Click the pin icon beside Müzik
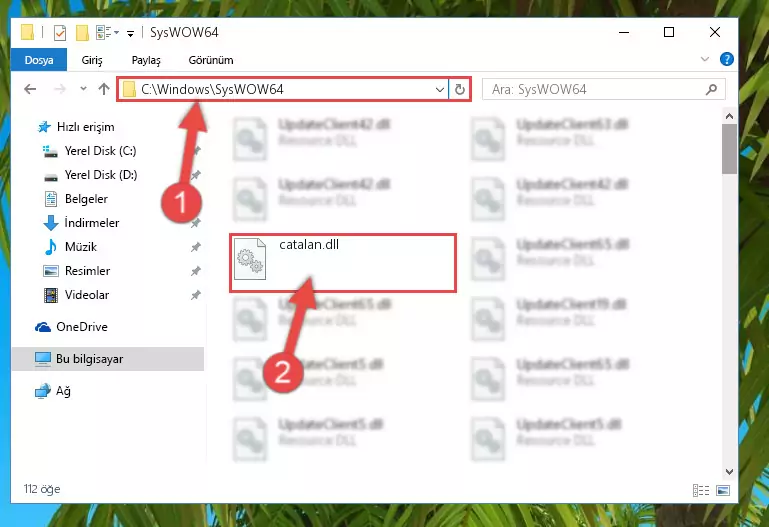This screenshot has height=527, width=769. click(196, 247)
